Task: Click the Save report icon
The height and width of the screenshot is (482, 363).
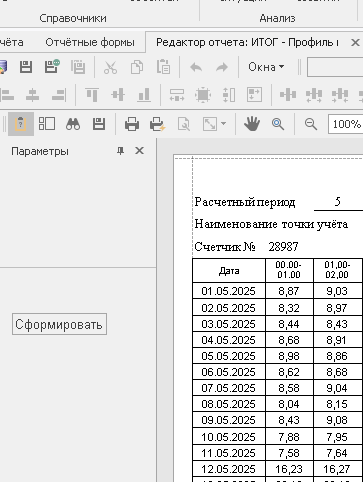Action: 26,67
